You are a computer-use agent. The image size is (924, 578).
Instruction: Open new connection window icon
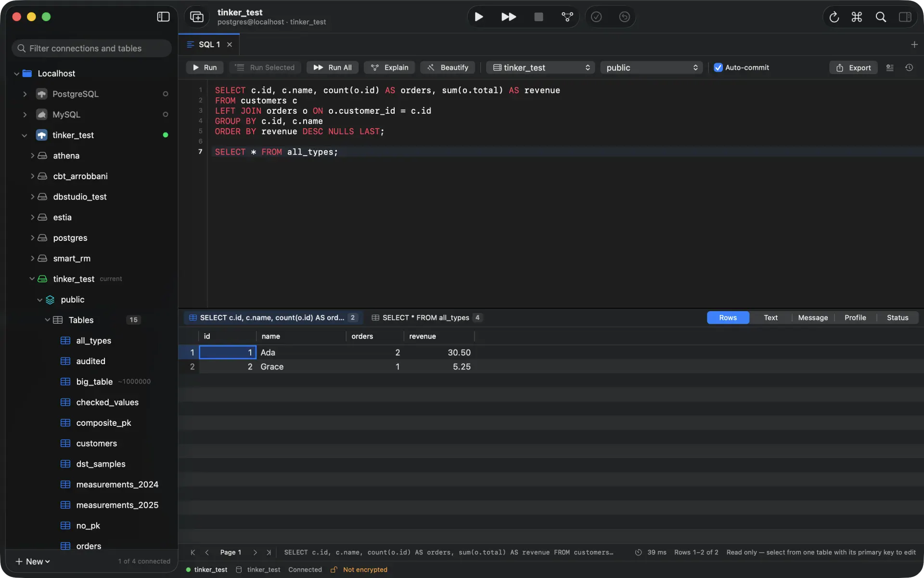point(197,17)
